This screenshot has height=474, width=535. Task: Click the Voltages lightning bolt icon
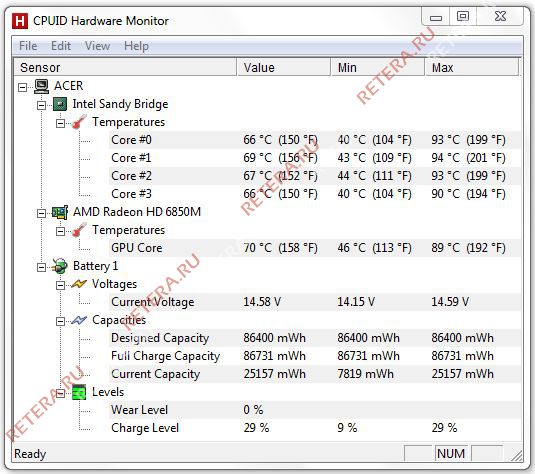79,284
